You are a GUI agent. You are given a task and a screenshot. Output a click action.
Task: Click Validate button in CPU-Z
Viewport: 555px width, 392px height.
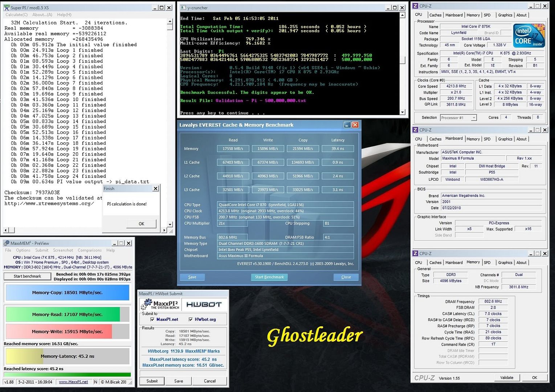point(507,377)
